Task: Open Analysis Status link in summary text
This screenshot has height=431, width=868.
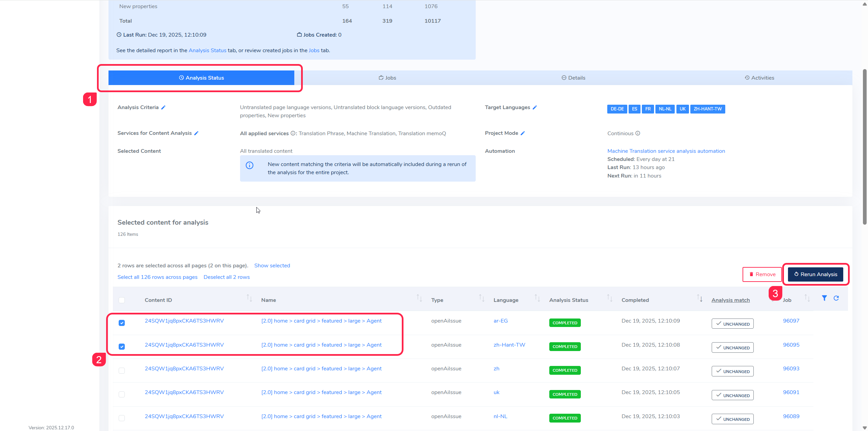Action: 208,50
